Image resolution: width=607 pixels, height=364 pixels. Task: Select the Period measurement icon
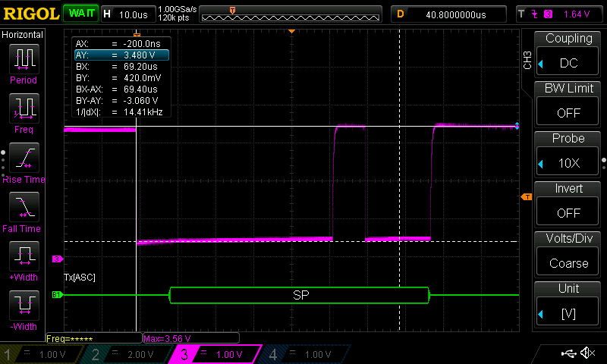tap(24, 59)
